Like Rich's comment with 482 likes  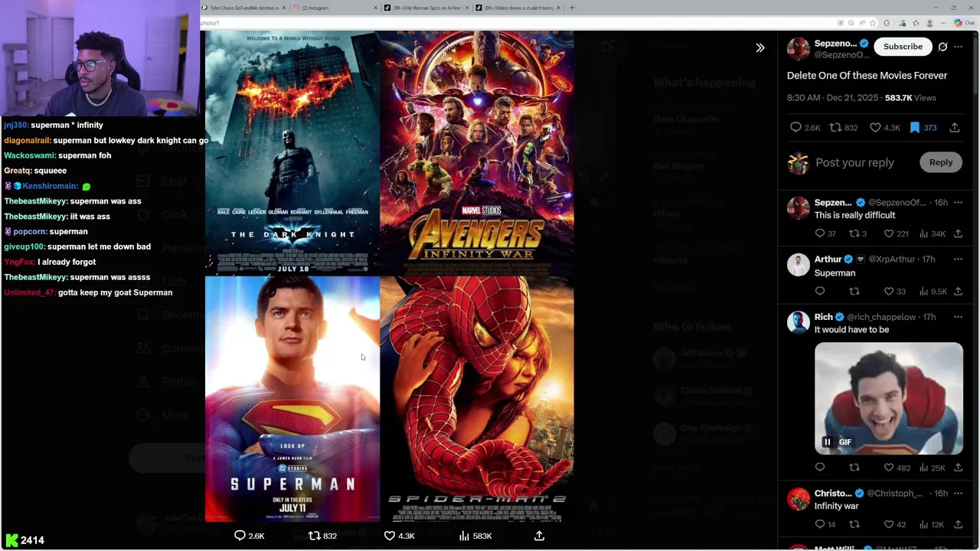pyautogui.click(x=897, y=468)
